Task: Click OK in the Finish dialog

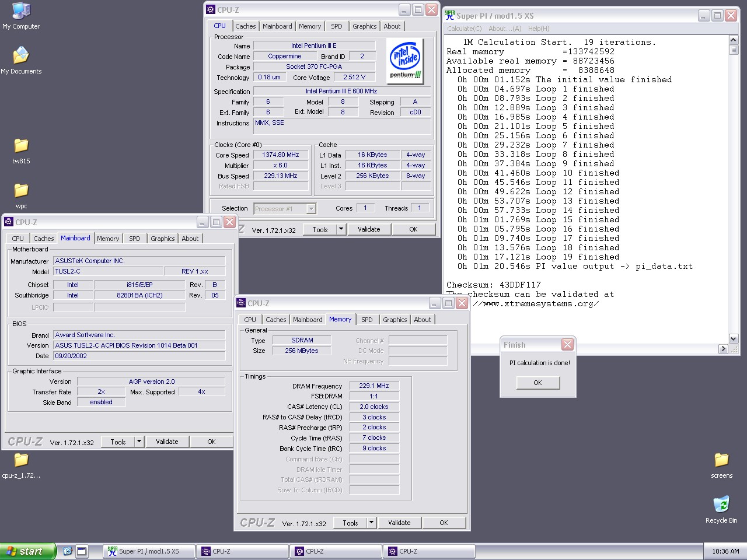Action: click(538, 383)
